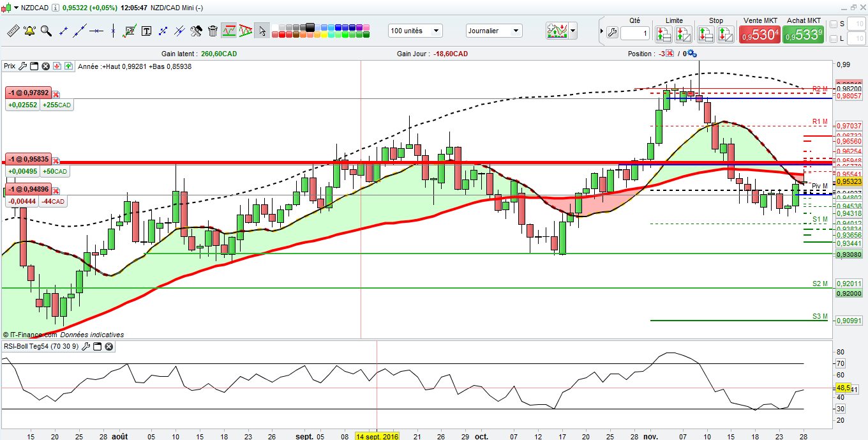The height and width of the screenshot is (440, 868).
Task: Enable the L checkbox
Action: click(x=834, y=40)
